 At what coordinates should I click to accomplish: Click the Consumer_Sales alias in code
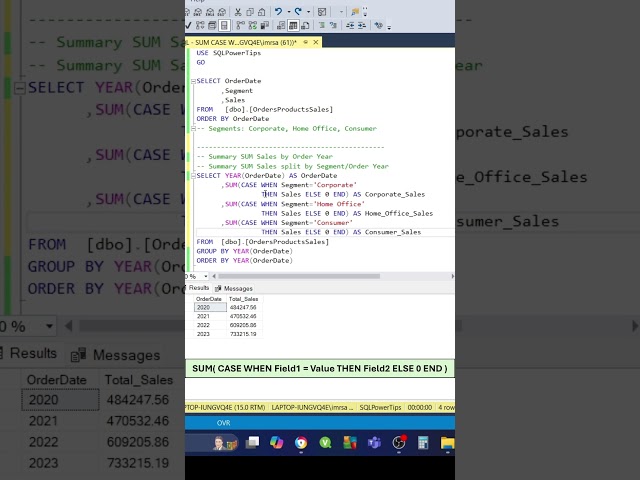[393, 232]
